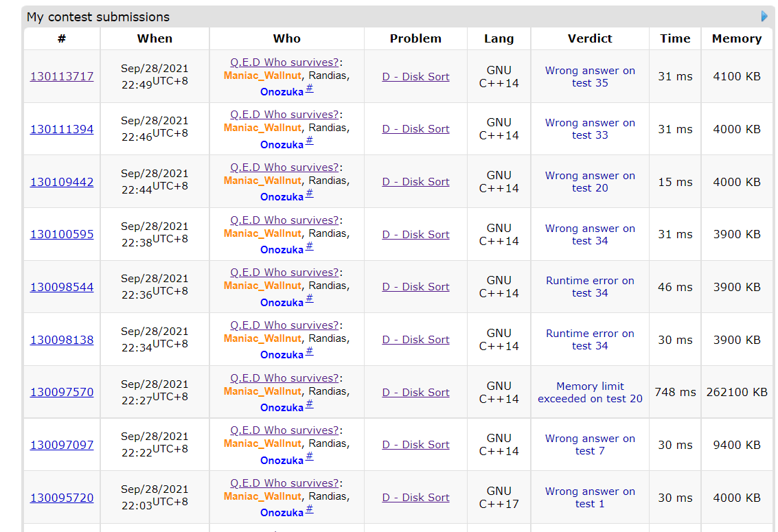Click team Q.E.D Who survives? in 130098138 row

pyautogui.click(x=284, y=325)
